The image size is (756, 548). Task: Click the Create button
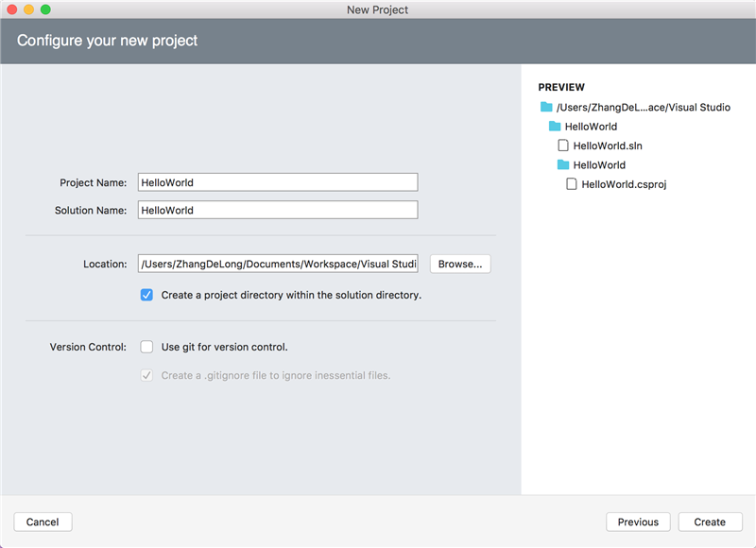[x=710, y=522]
